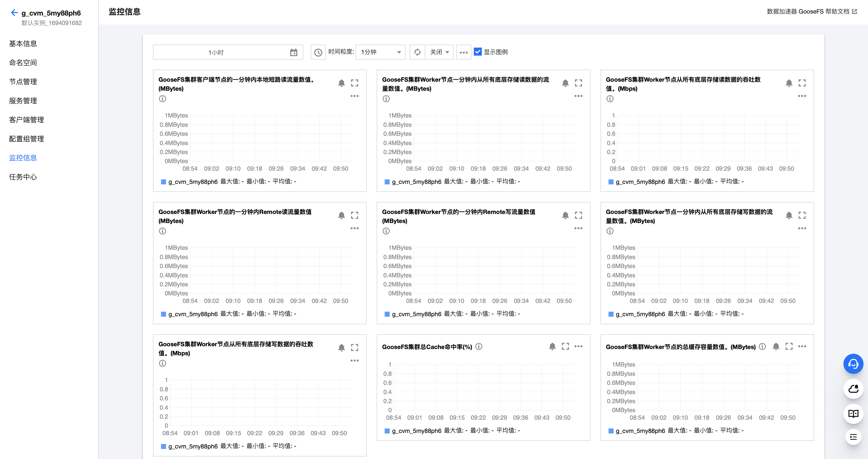Open the 关闭 auto-refresh dropdown
This screenshot has width=868, height=459.
439,52
